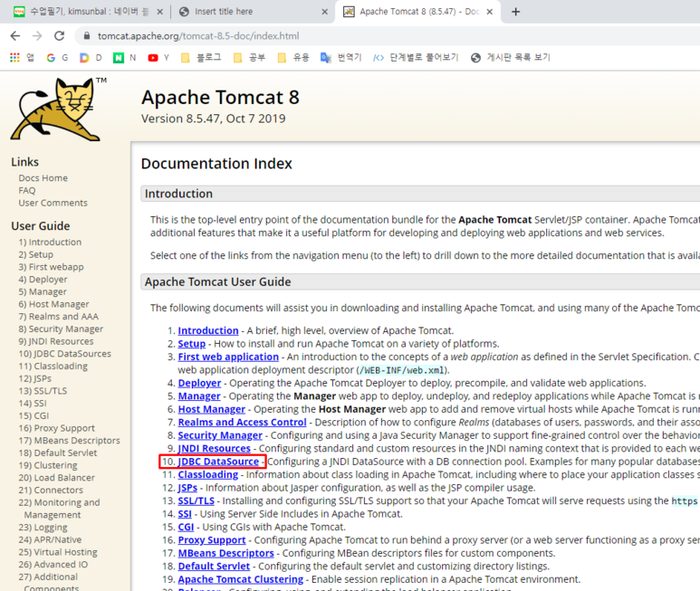Switch to the Insert title here tab
This screenshot has height=591, width=700.
click(254, 12)
